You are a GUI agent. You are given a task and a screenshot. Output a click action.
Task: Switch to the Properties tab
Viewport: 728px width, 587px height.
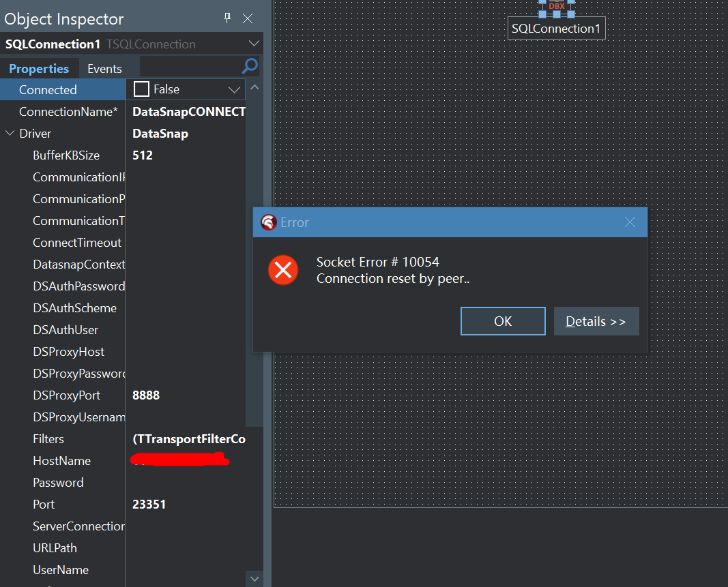tap(39, 69)
